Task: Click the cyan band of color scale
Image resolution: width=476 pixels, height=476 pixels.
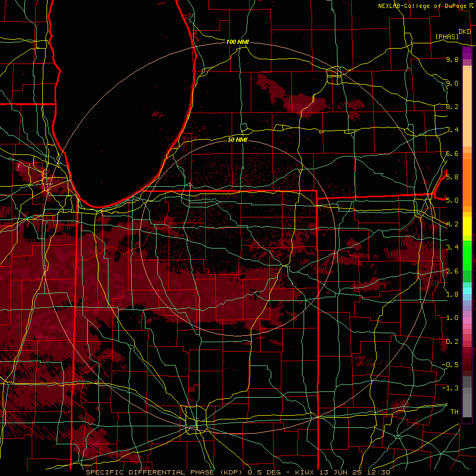Action: coord(467,290)
